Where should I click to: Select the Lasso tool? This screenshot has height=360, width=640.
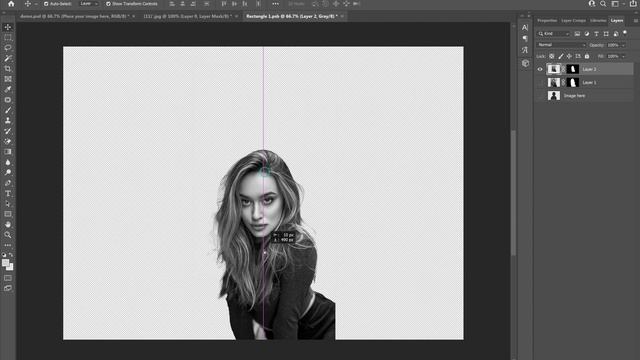8,48
